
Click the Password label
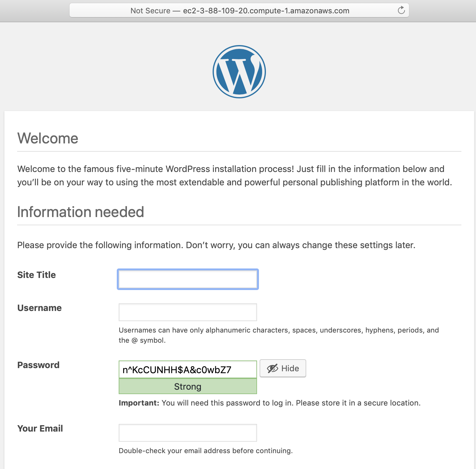click(38, 365)
